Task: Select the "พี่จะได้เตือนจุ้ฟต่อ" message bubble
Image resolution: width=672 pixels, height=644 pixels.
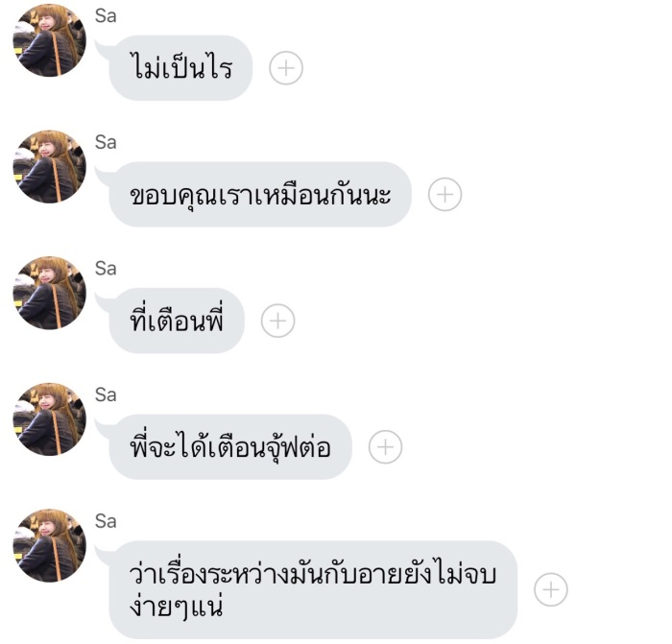Action: pos(230,447)
